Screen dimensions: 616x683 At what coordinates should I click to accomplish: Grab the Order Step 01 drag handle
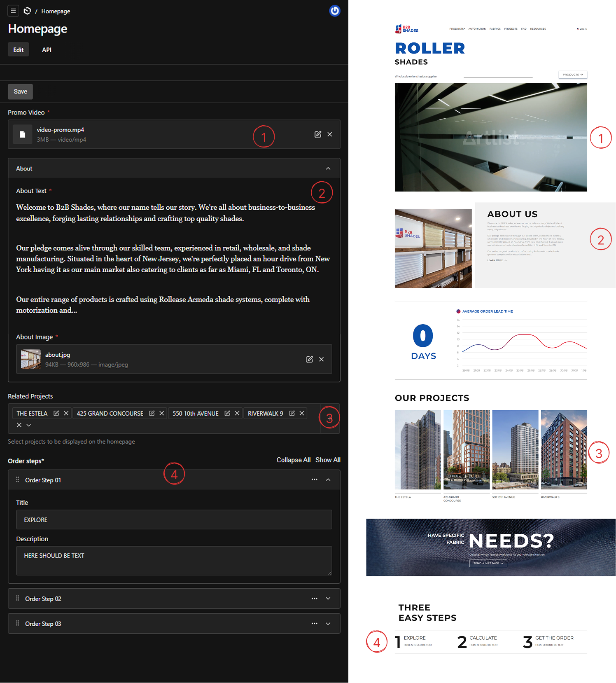click(18, 480)
